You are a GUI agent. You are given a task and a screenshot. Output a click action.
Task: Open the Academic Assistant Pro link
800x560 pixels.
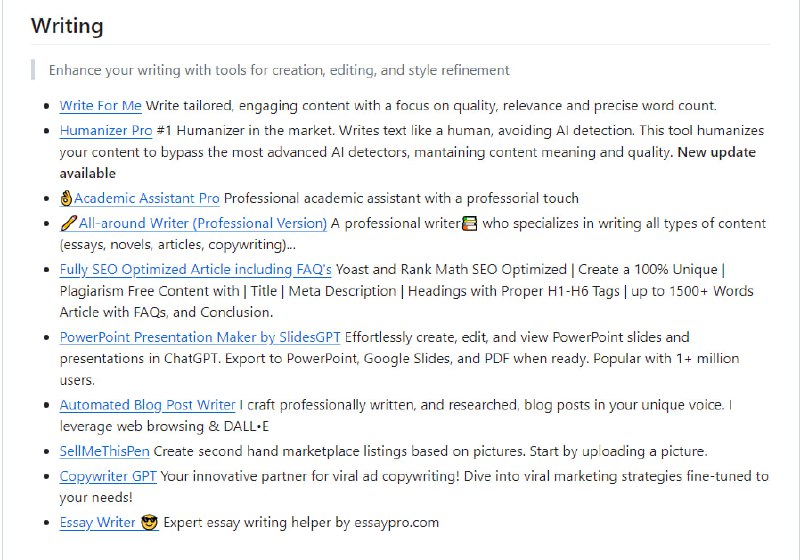pyautogui.click(x=146, y=198)
